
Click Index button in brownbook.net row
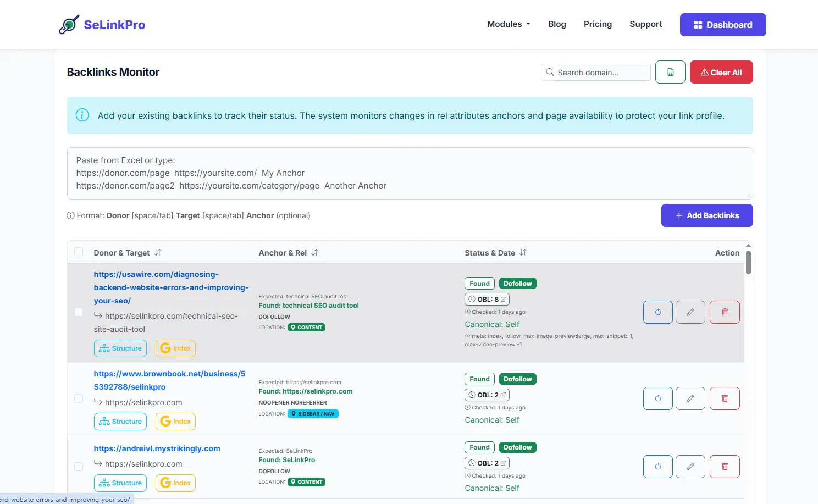pyautogui.click(x=175, y=422)
